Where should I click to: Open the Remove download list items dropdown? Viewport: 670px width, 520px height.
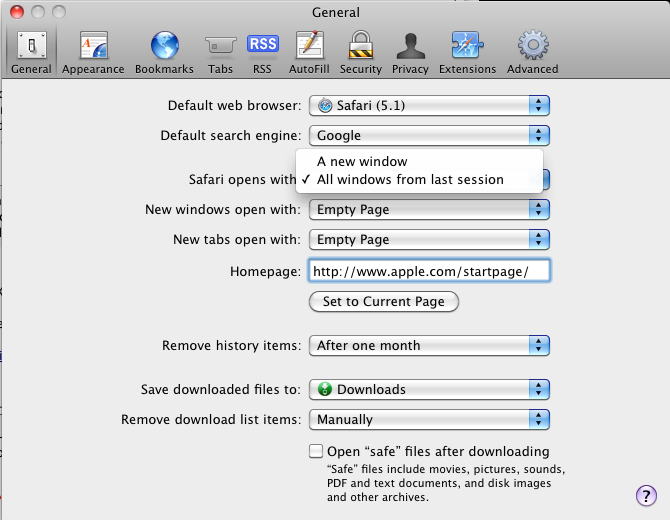coord(429,419)
